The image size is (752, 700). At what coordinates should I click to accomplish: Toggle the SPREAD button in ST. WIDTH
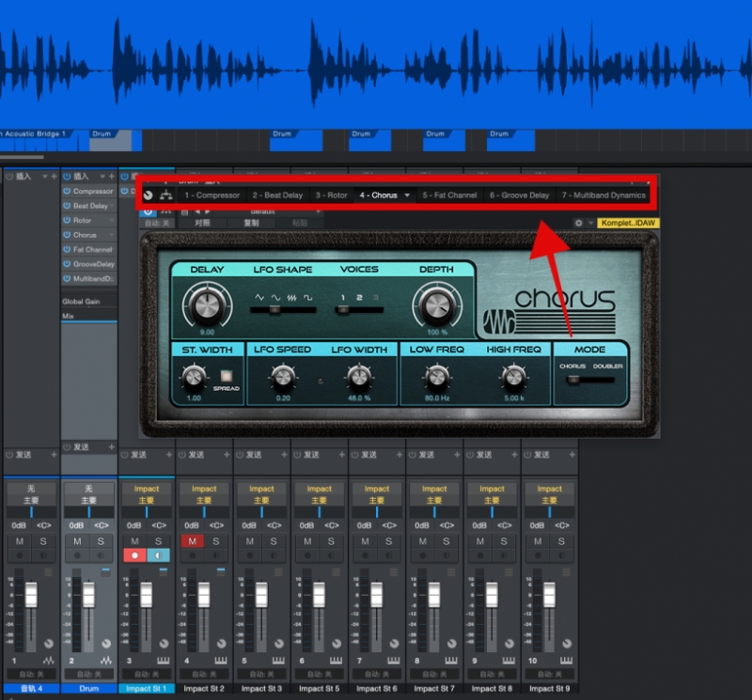[x=226, y=376]
